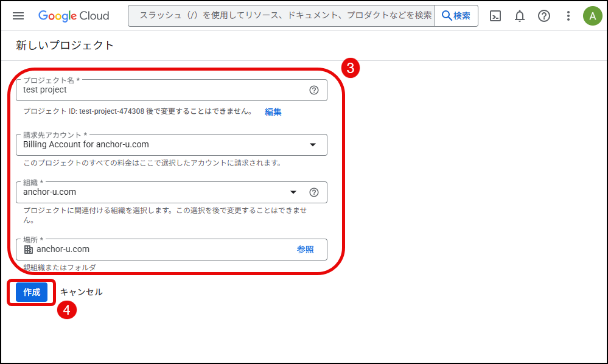The height and width of the screenshot is (364, 608).
Task: Click the Google Cloud logo
Action: pyautogui.click(x=74, y=16)
